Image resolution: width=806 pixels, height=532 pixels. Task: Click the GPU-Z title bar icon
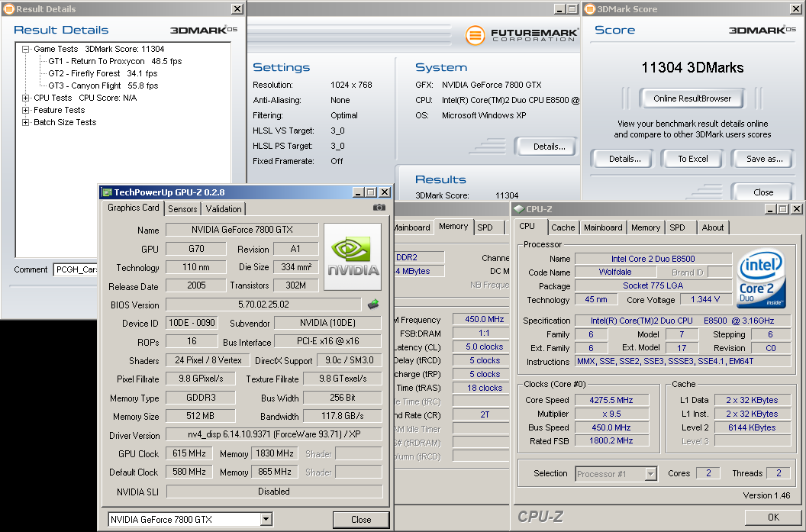(107, 192)
